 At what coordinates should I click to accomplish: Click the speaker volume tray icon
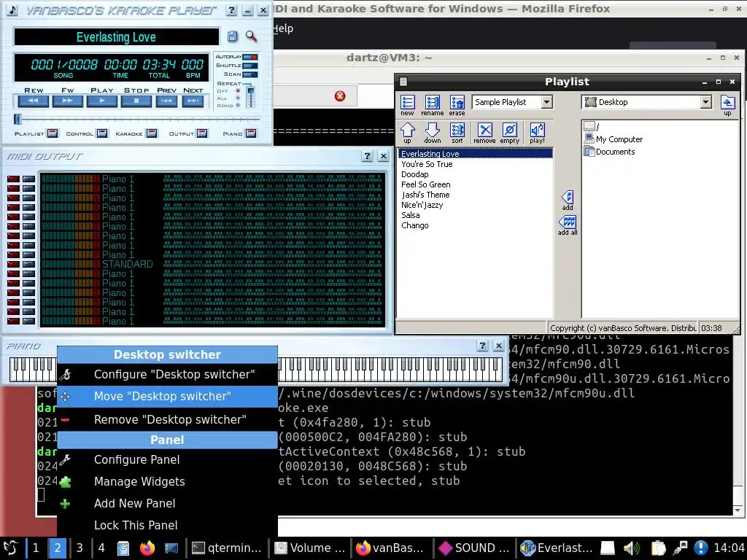coord(632,548)
